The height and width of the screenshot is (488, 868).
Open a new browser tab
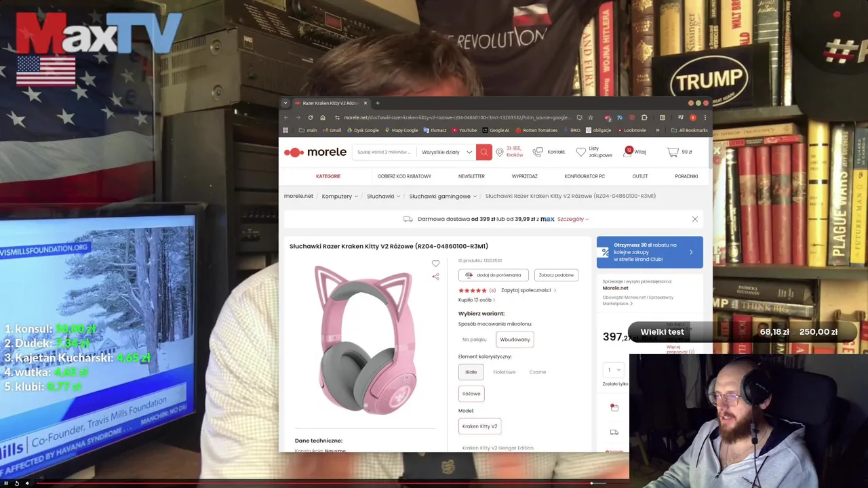tap(378, 103)
